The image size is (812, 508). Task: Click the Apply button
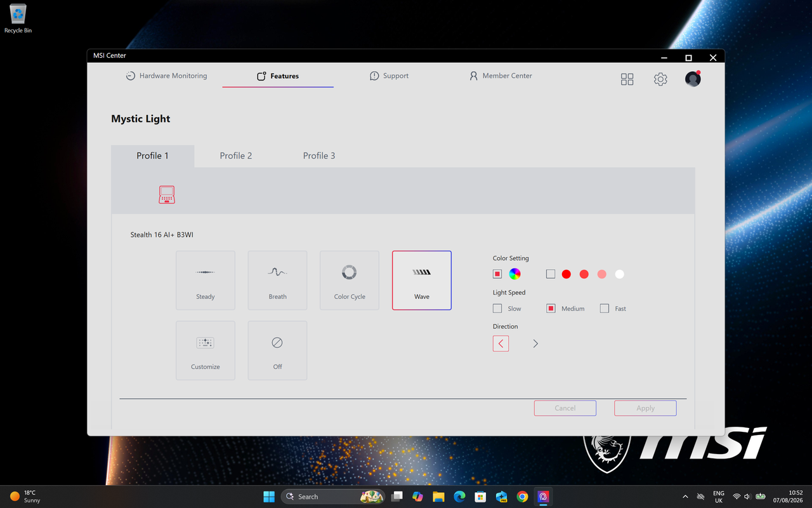(645, 408)
